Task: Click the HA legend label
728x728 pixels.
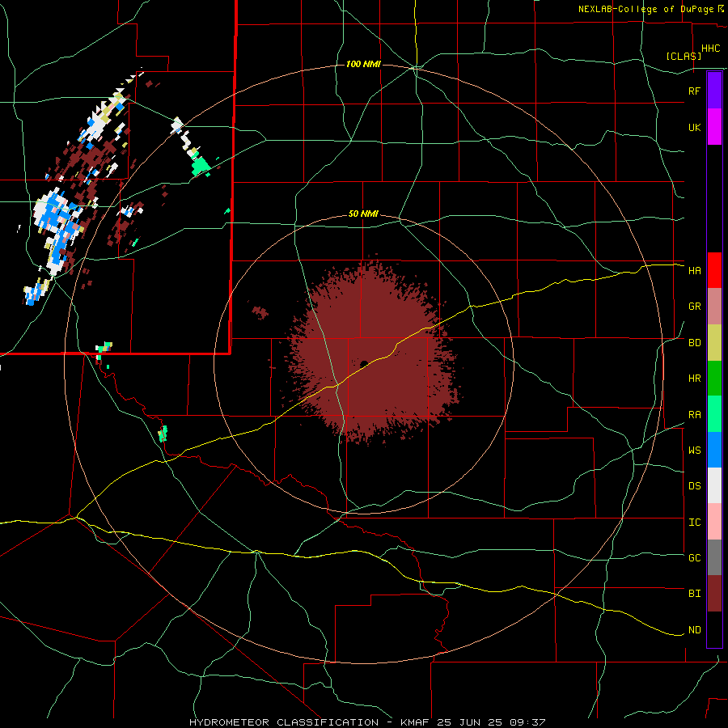Action: pos(694,271)
